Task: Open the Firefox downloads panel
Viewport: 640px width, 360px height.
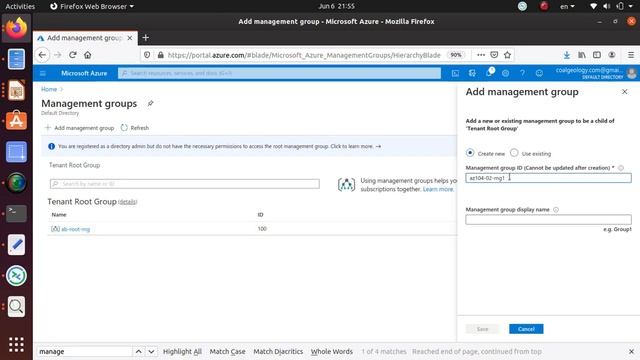Action: (x=567, y=55)
